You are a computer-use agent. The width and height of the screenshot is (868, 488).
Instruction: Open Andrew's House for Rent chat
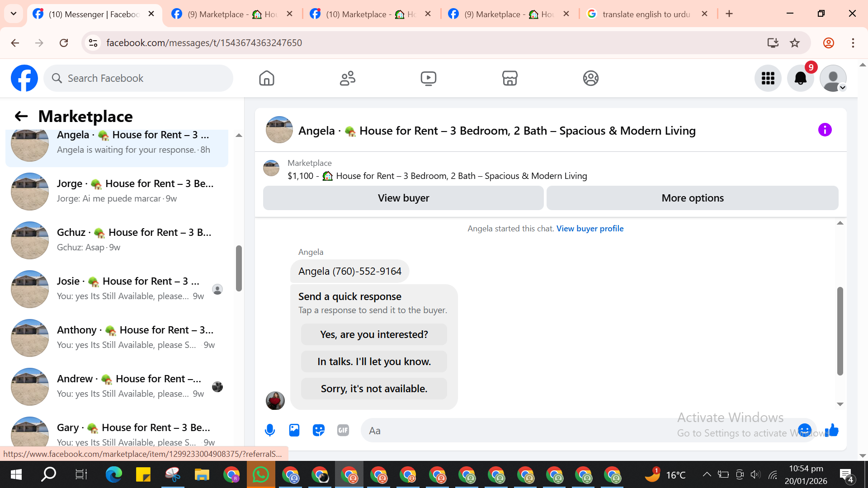click(117, 387)
